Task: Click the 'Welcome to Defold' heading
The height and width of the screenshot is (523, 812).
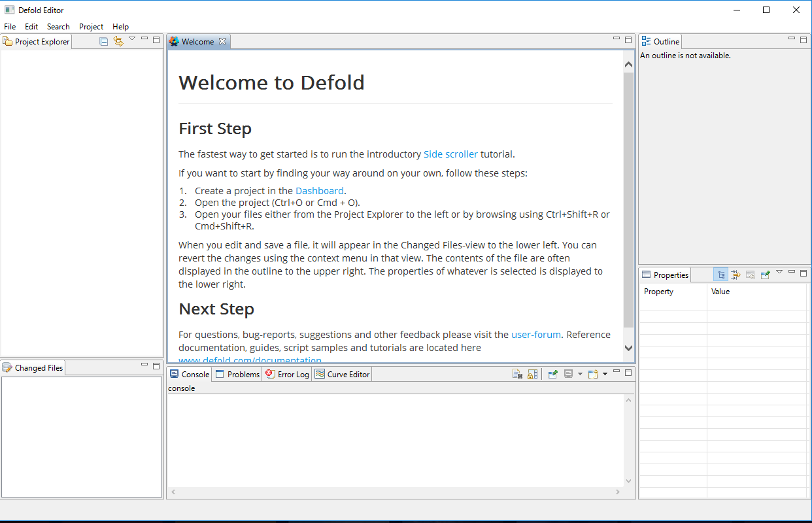Action: (x=271, y=83)
